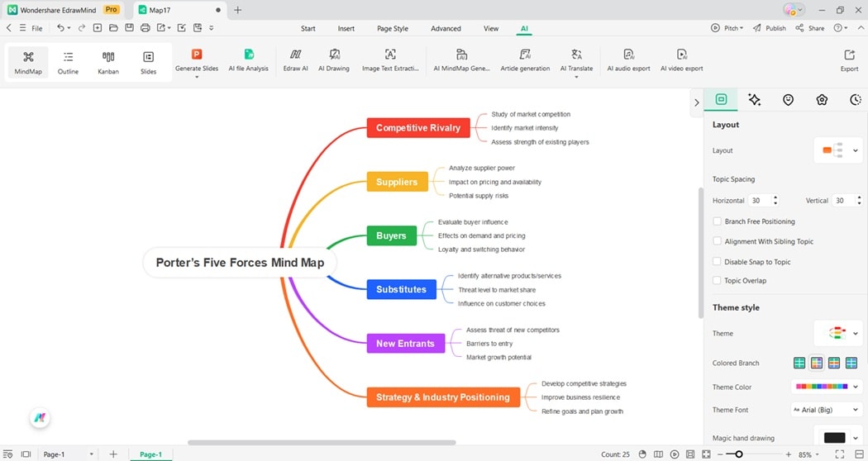Toggle fullscreen mode in status bar
This screenshot has width=868, height=461.
click(x=840, y=454)
